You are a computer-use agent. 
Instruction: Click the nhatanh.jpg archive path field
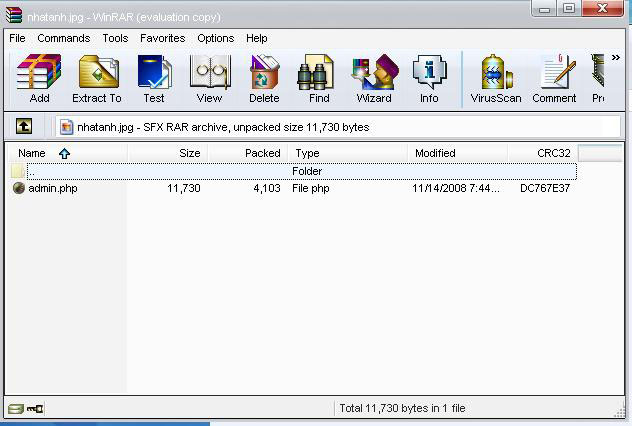point(338,127)
